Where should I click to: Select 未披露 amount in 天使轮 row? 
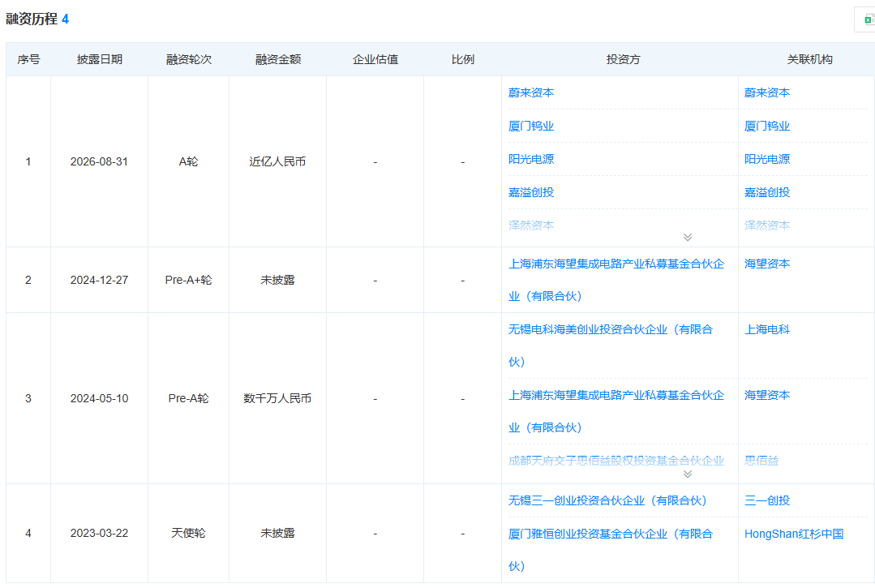277,534
